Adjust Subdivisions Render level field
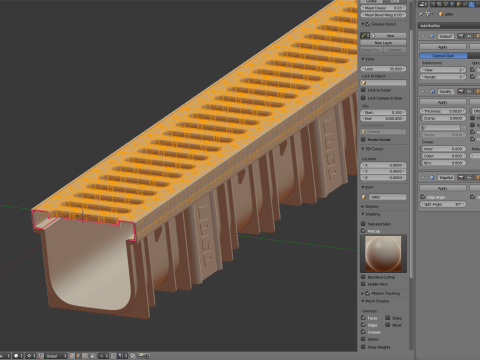This screenshot has height=360, width=480. pos(443,77)
